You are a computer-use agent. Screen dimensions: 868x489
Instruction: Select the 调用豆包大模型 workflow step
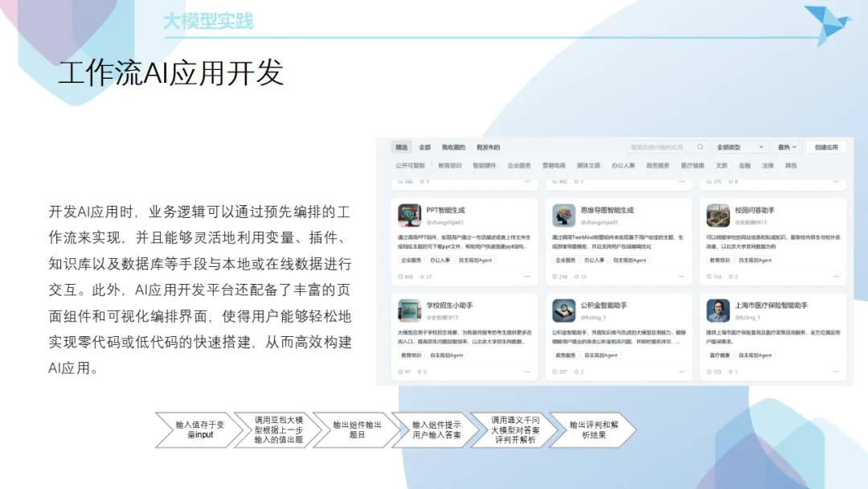pyautogui.click(x=278, y=429)
